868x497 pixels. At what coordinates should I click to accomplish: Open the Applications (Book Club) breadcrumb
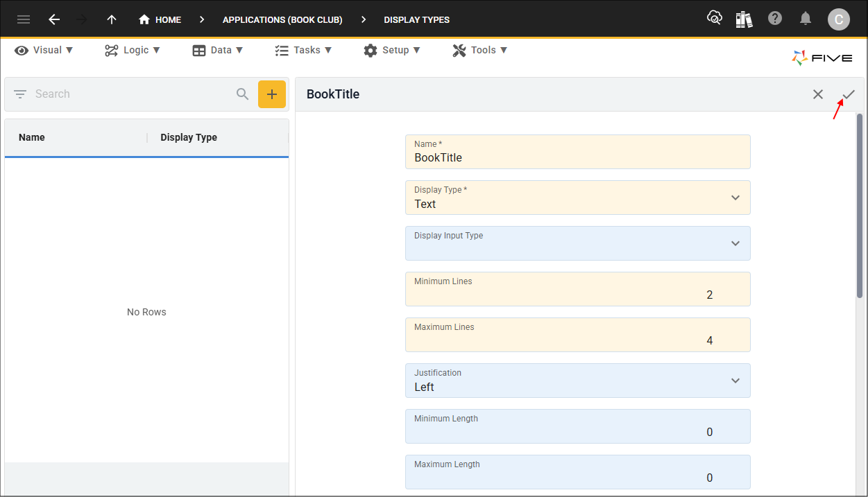click(282, 19)
